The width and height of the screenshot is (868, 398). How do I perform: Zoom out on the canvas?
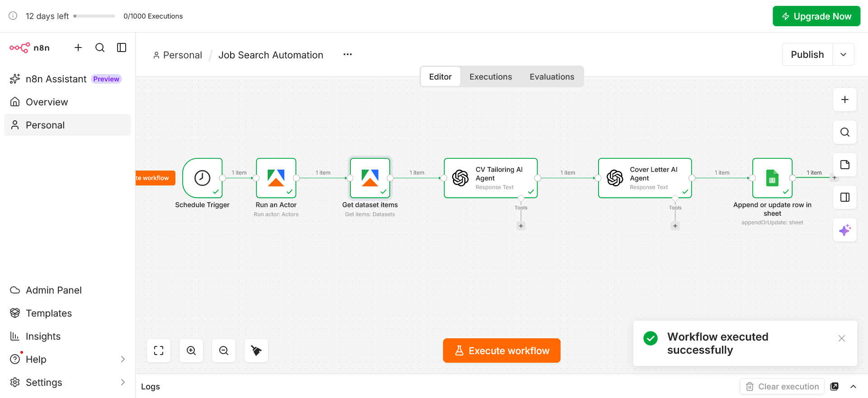click(224, 351)
